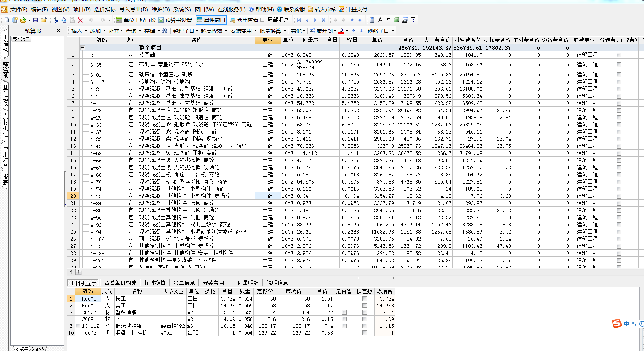Switch to 工程量明细 tab

[x=246, y=283]
